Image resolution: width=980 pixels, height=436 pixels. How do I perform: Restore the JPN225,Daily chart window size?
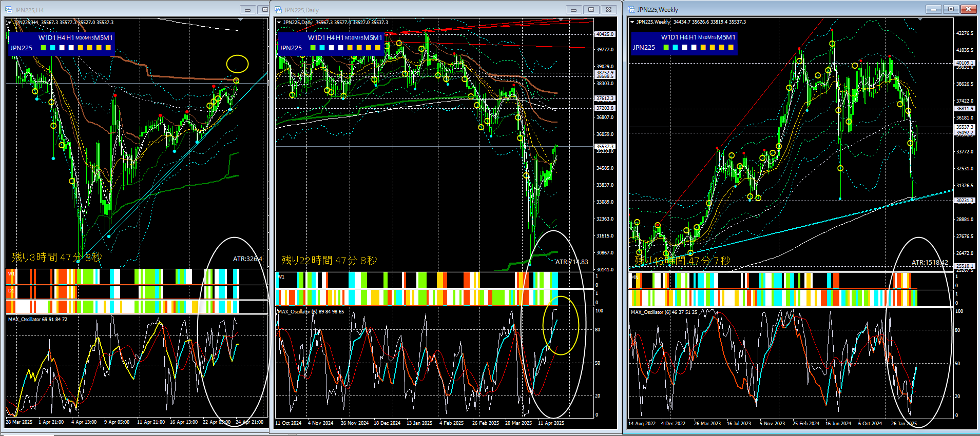click(x=591, y=10)
